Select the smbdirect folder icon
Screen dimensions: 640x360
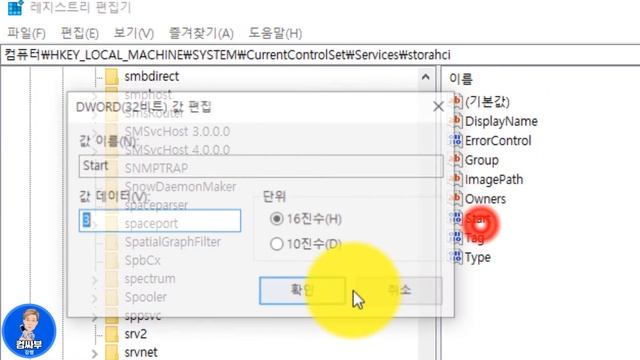click(112, 76)
